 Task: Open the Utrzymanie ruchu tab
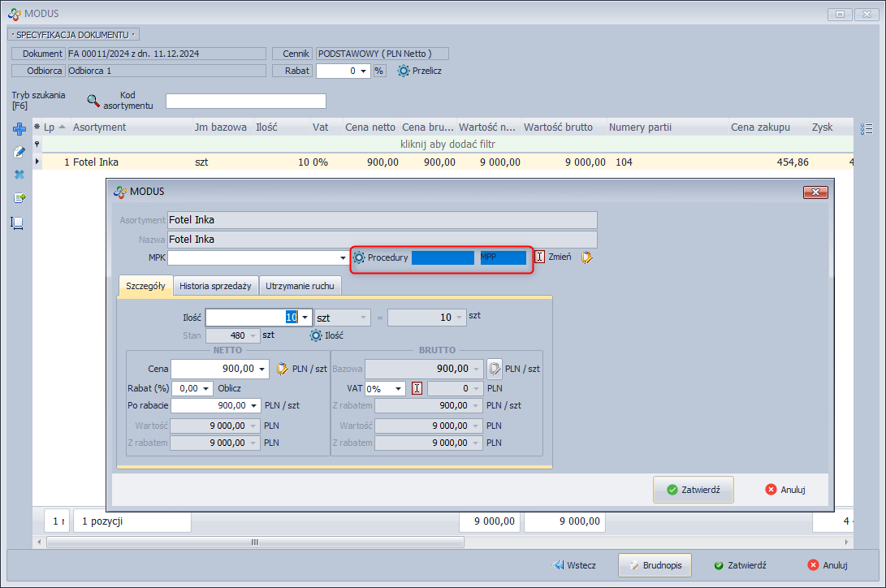(x=301, y=286)
